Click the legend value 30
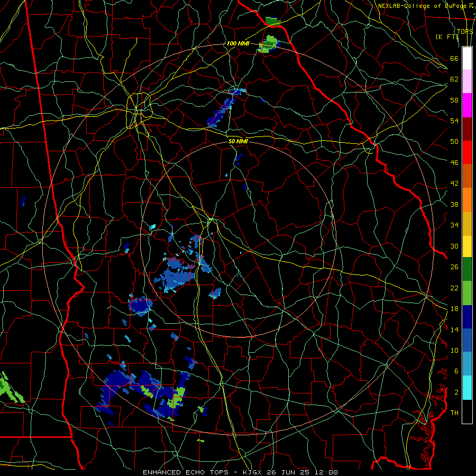Image resolution: width=476 pixels, height=476 pixels. (454, 246)
